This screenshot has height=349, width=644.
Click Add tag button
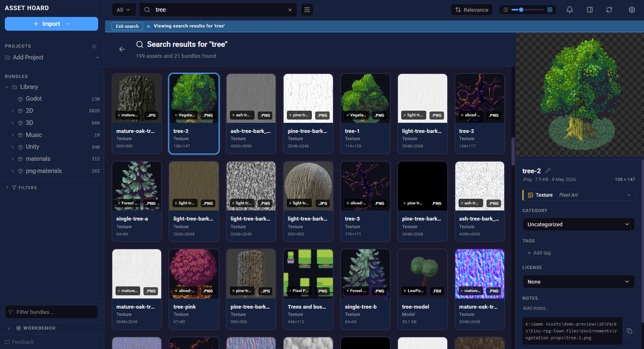tap(539, 253)
